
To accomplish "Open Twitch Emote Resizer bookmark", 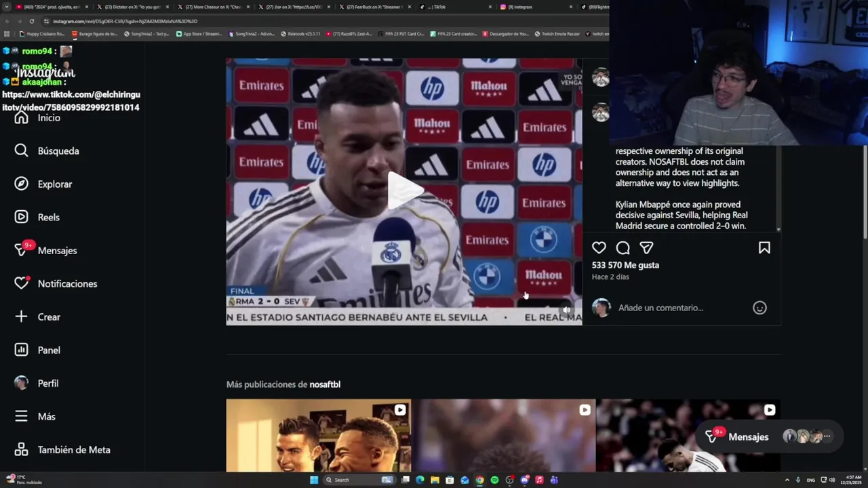I will pos(557,34).
